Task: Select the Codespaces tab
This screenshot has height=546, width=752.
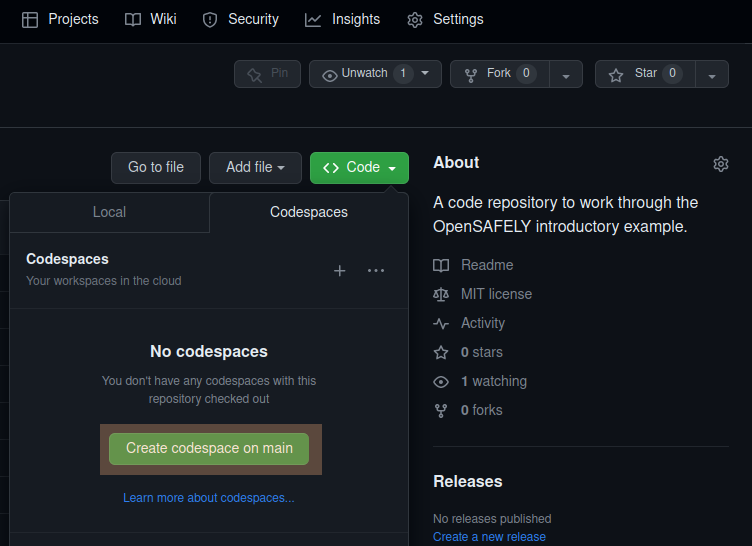Action: (x=309, y=212)
